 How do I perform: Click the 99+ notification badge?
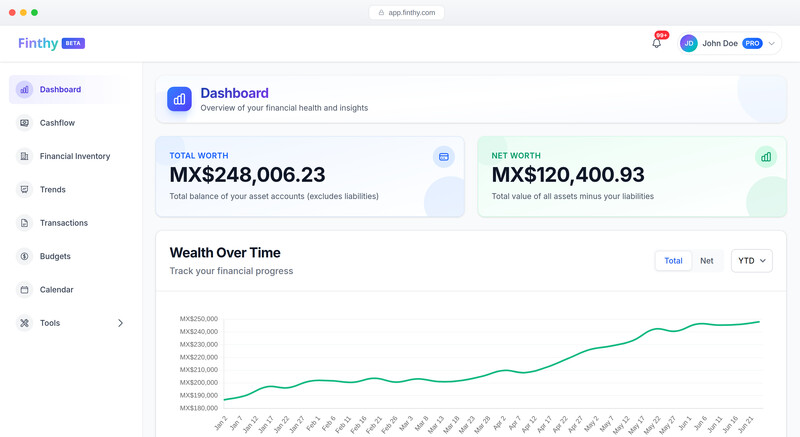[x=662, y=35]
